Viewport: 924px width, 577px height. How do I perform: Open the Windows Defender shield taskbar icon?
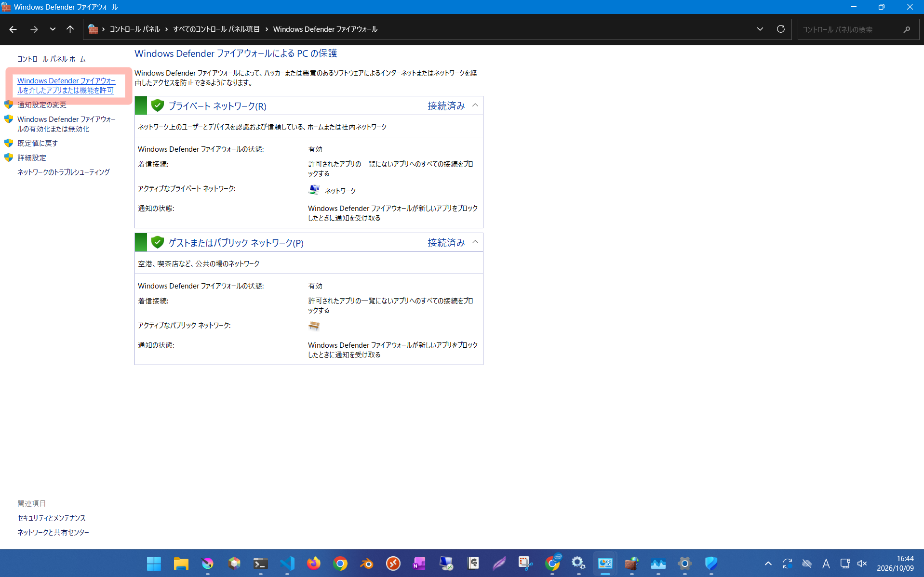click(x=711, y=563)
